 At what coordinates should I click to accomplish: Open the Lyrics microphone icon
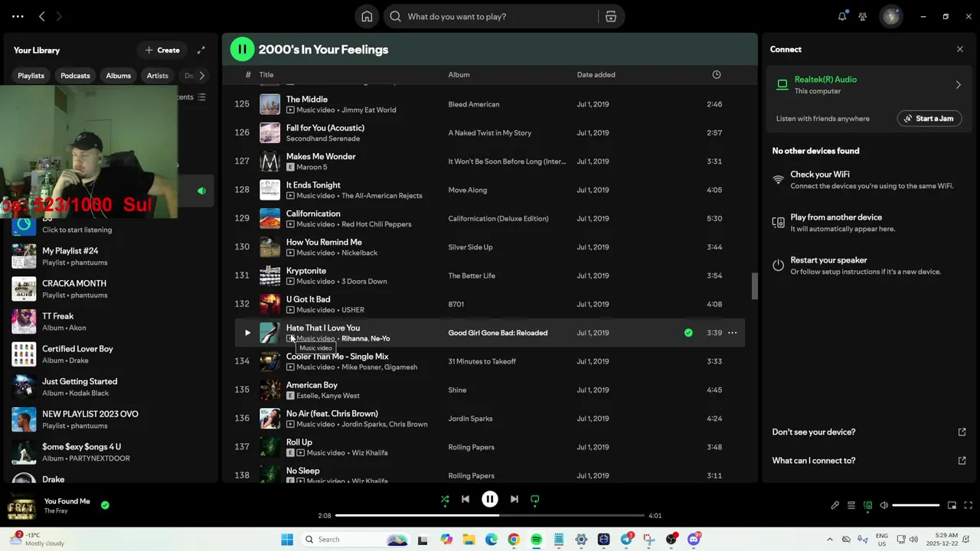835,505
